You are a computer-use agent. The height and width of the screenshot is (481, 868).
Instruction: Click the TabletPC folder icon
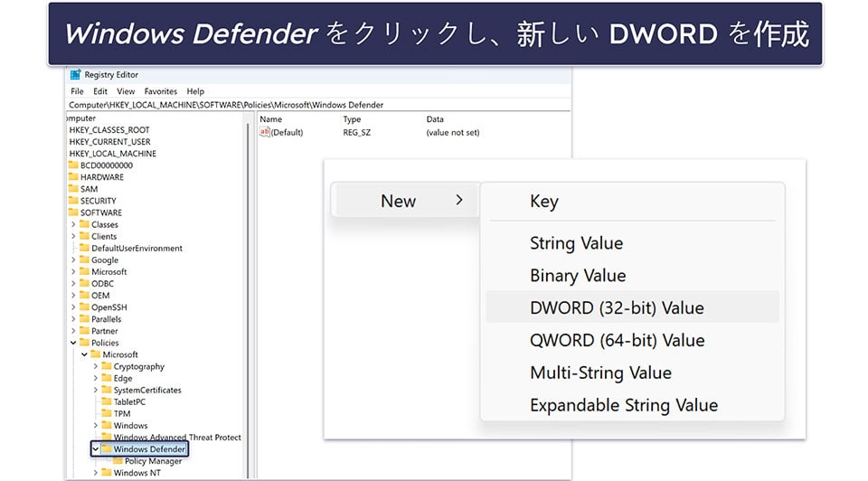point(107,401)
